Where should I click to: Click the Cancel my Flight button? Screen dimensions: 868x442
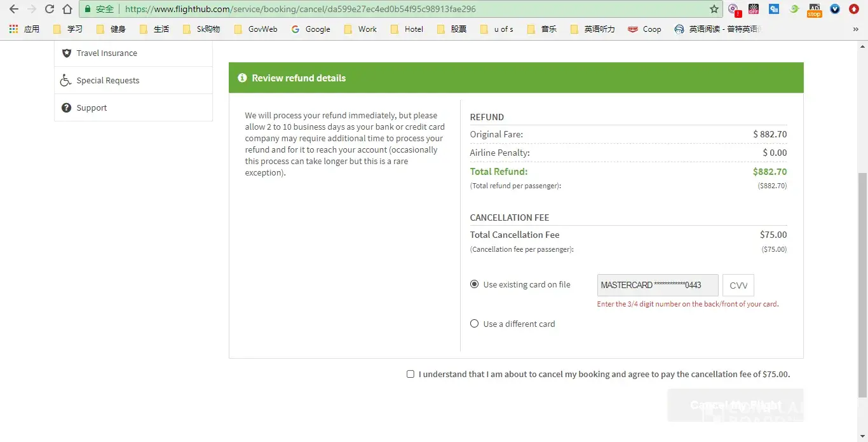click(735, 405)
